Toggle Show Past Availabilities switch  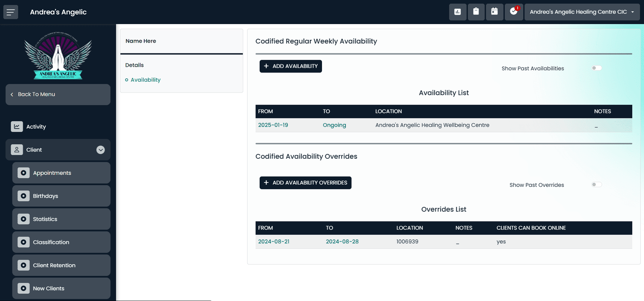pyautogui.click(x=597, y=68)
